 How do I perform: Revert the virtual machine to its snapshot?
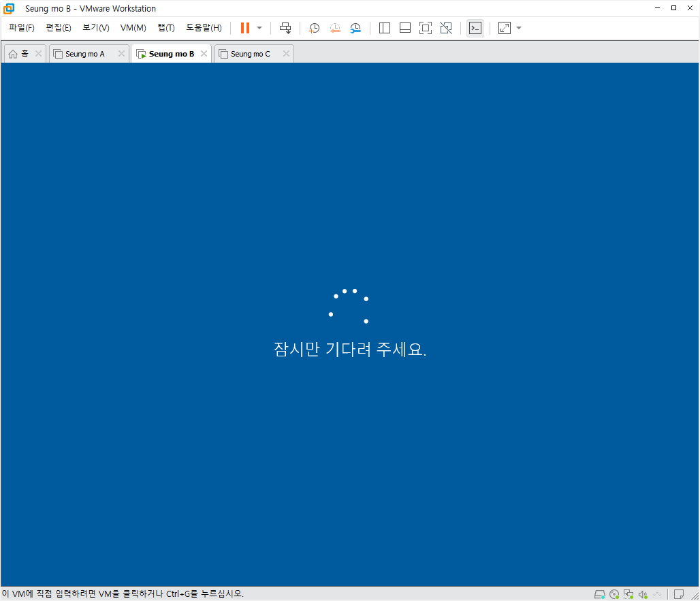click(335, 28)
